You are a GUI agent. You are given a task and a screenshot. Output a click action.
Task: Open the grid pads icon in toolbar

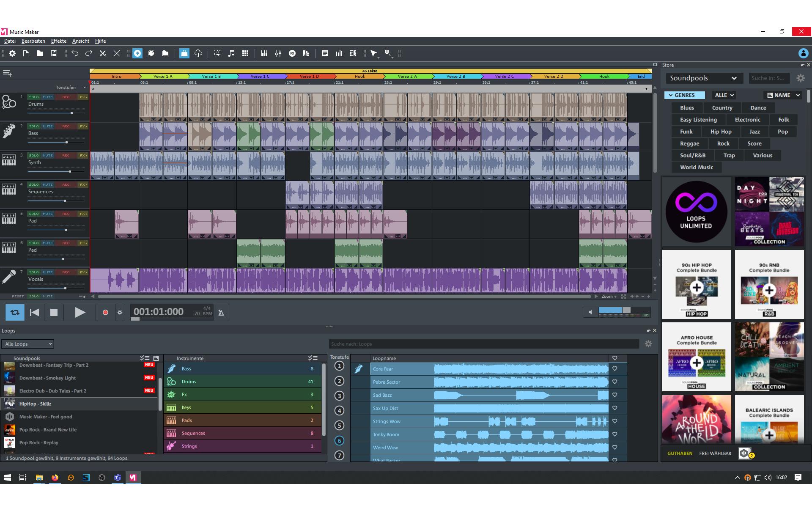(245, 53)
